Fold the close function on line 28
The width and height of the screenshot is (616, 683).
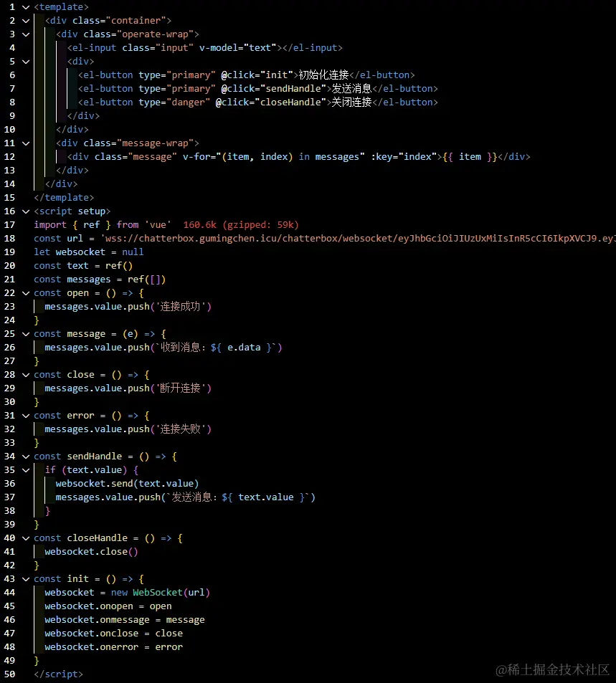point(26,375)
